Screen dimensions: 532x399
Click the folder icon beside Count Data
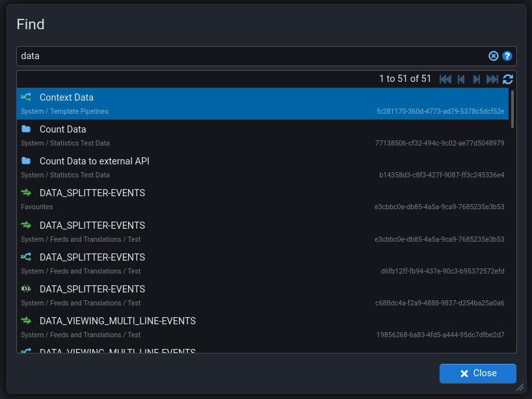(x=26, y=129)
